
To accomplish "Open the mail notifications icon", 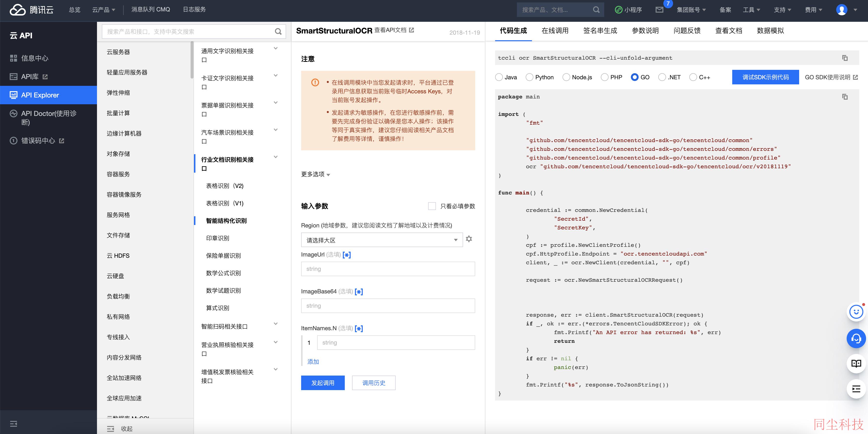I will pyautogui.click(x=659, y=10).
